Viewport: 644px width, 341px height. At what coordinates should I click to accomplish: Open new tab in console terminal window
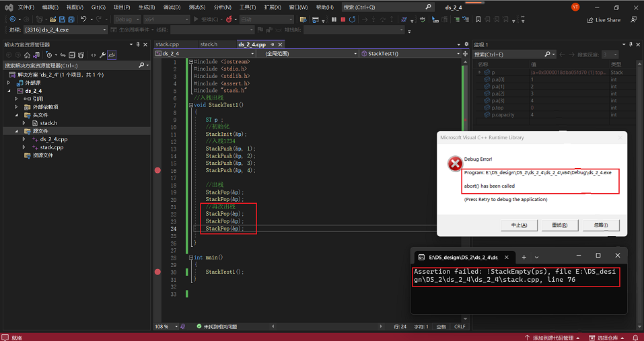point(524,258)
